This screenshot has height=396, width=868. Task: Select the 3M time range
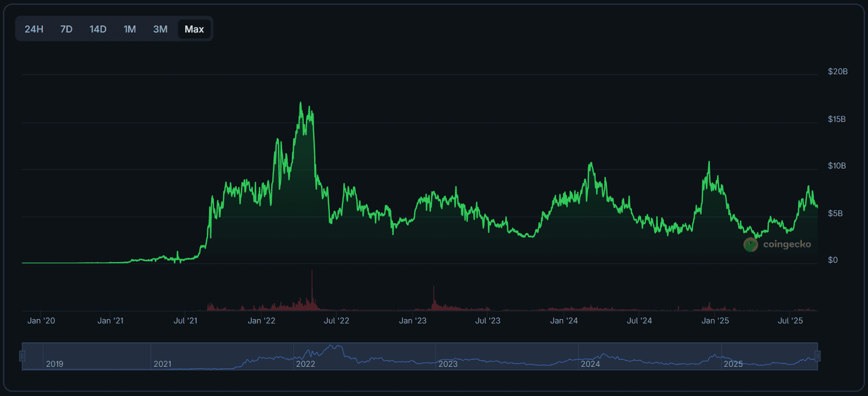click(160, 29)
